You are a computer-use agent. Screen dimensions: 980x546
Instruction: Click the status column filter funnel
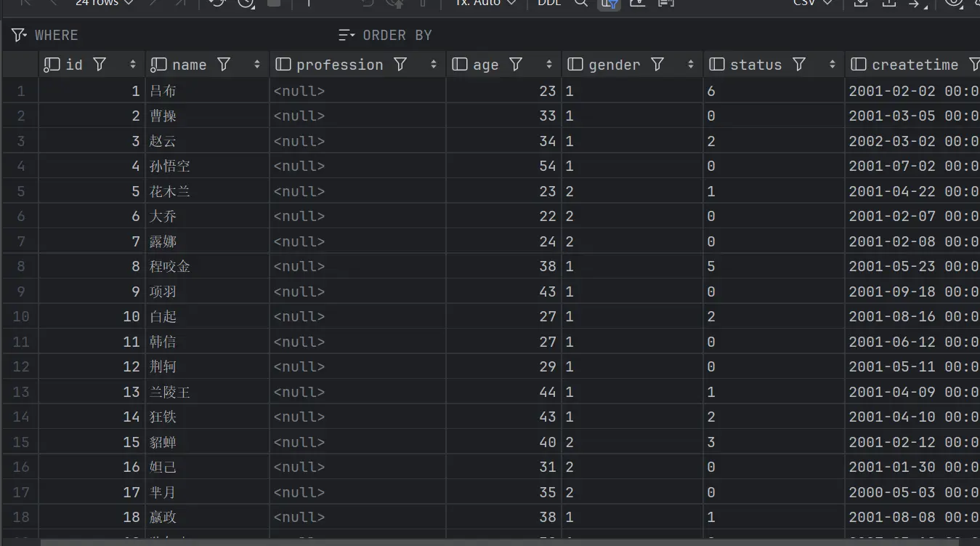[x=799, y=65]
